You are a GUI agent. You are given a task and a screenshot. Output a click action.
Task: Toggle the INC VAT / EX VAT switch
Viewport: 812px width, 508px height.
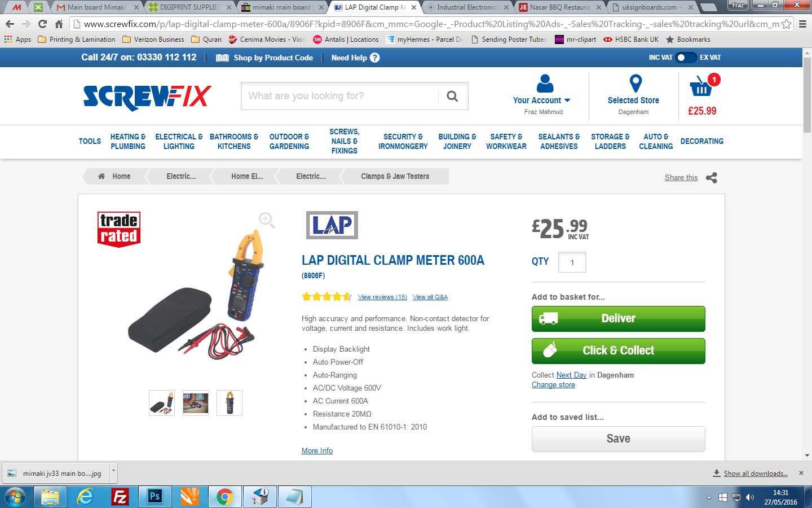[x=686, y=58]
